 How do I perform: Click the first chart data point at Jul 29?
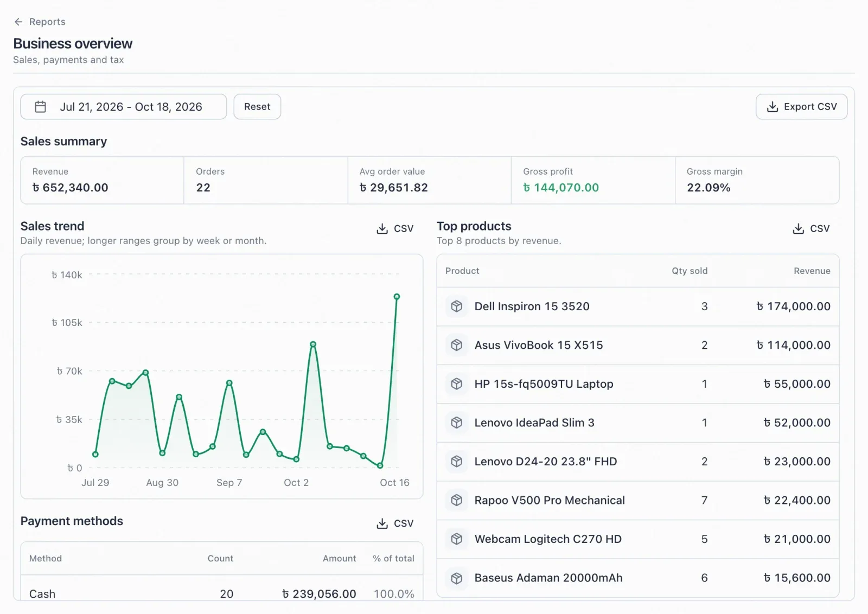(95, 455)
